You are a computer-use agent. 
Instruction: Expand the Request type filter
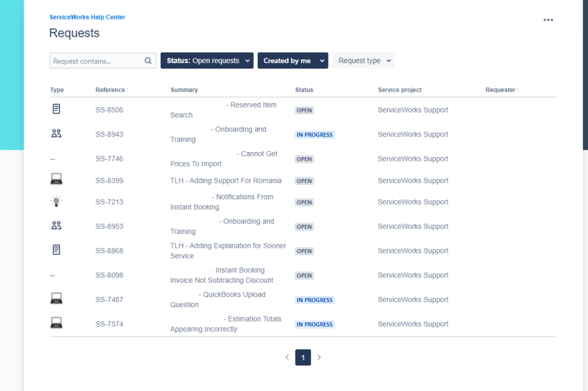pos(363,61)
